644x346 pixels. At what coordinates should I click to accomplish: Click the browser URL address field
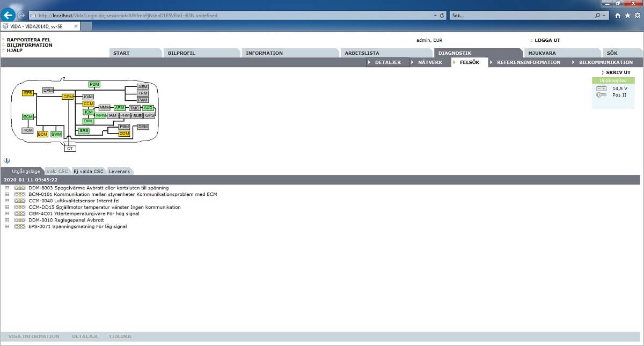tap(231, 16)
